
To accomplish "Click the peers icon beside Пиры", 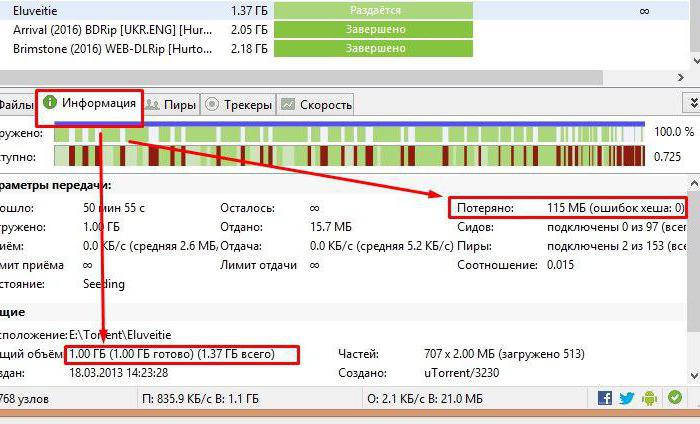I will 152,104.
